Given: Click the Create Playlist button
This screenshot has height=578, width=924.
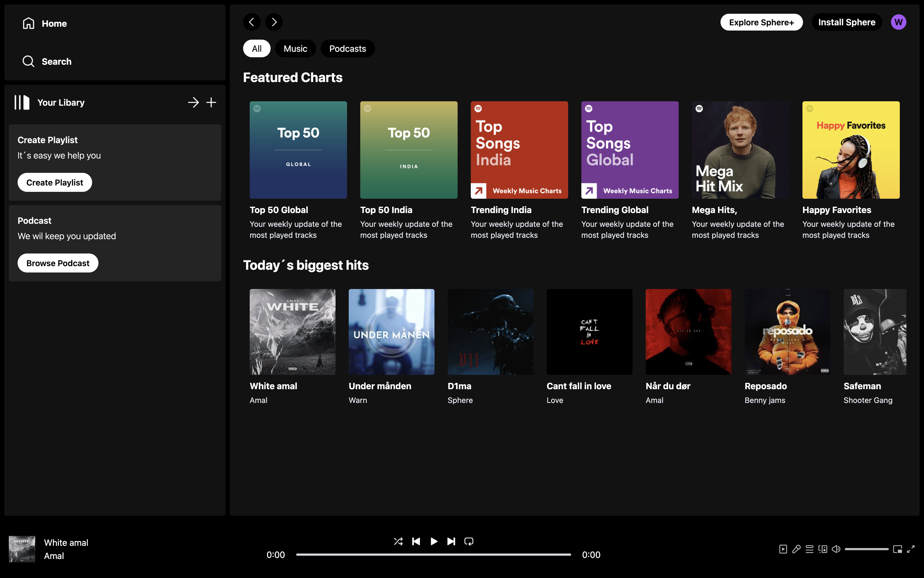Looking at the screenshot, I should pyautogui.click(x=55, y=182).
